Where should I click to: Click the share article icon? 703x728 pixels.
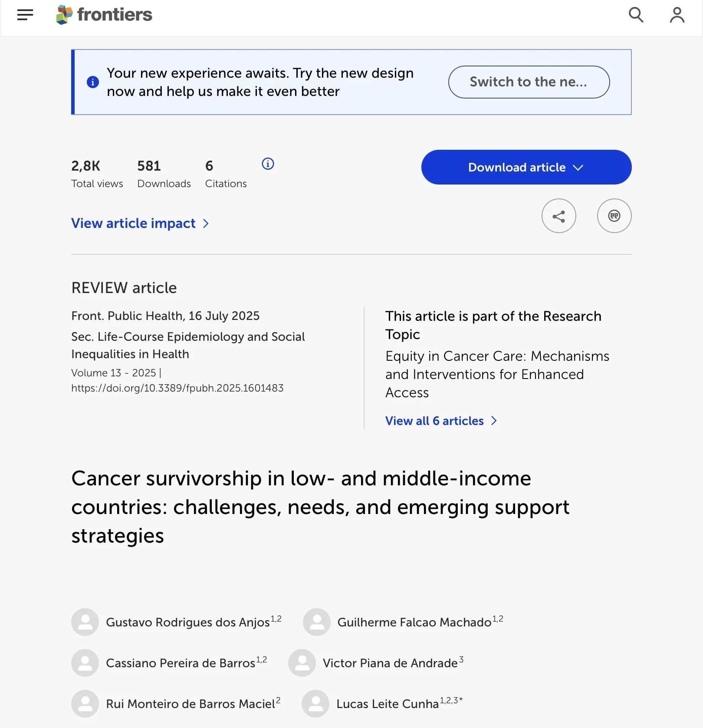click(559, 216)
